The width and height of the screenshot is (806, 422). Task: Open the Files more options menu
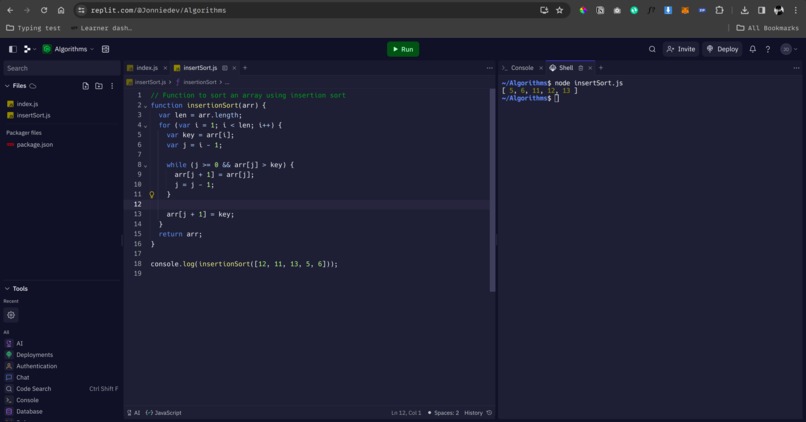[112, 86]
